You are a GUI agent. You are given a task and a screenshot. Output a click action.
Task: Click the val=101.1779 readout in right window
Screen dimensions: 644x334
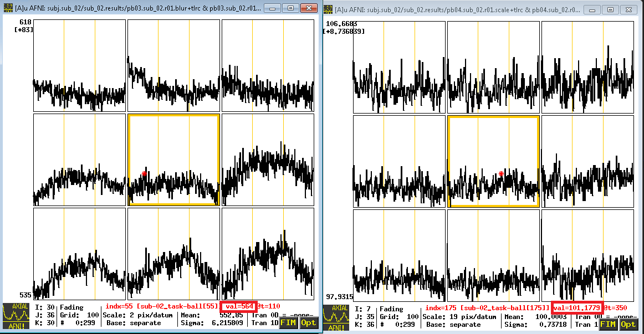[577, 308]
